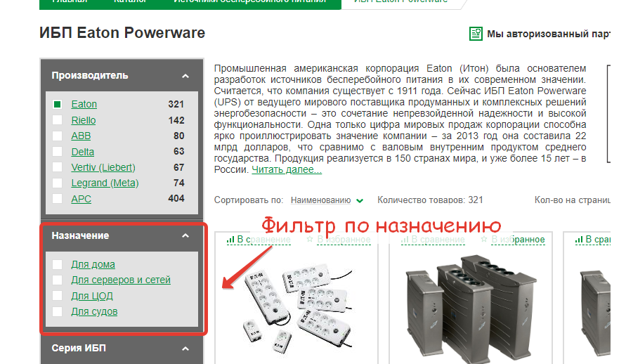The width and height of the screenshot is (626, 364).
Task: Tick the APC manufacturer checkbox
Action: [57, 199]
